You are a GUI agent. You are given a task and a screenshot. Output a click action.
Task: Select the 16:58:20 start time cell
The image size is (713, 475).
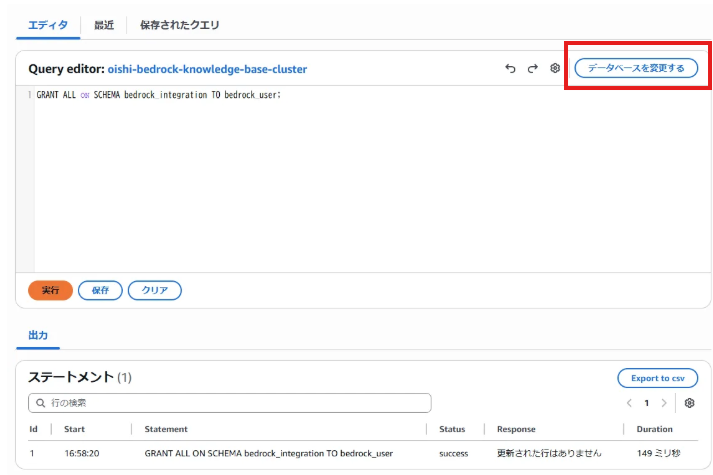point(82,453)
